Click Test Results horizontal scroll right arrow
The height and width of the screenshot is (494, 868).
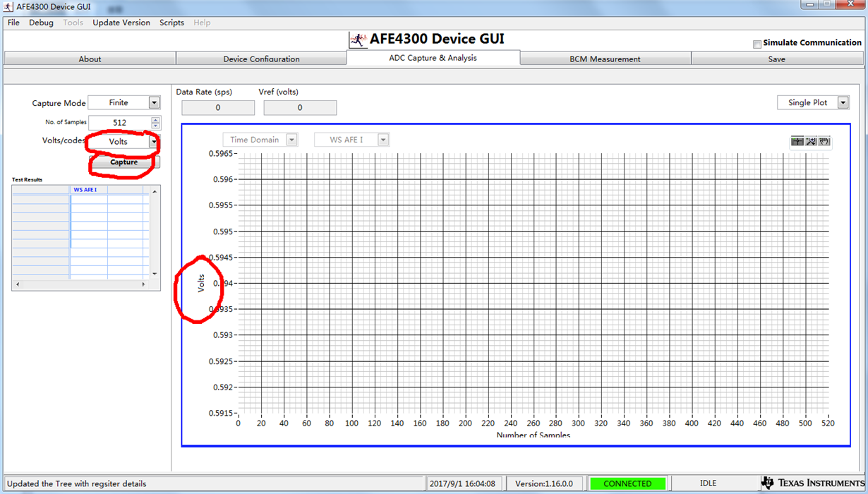143,284
